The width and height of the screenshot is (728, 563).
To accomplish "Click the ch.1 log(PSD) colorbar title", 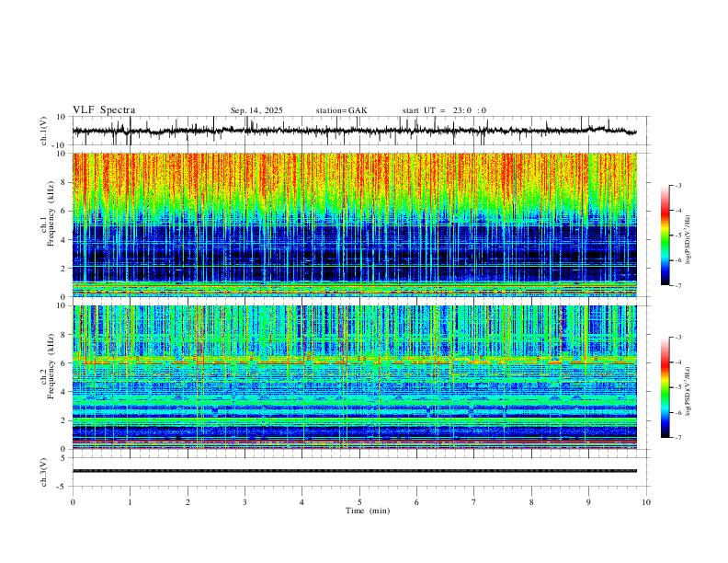I will click(688, 239).
